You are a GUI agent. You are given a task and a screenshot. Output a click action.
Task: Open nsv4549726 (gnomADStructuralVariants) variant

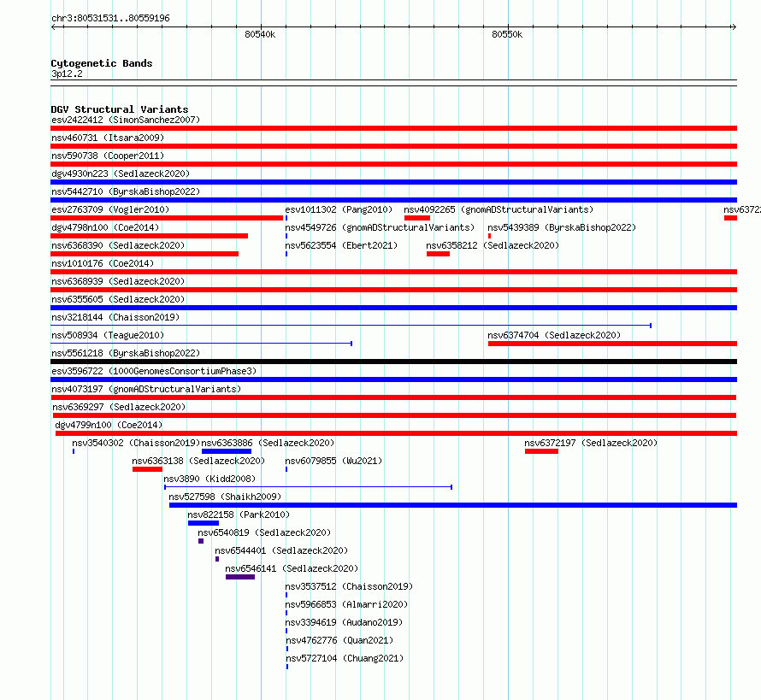pos(380,227)
